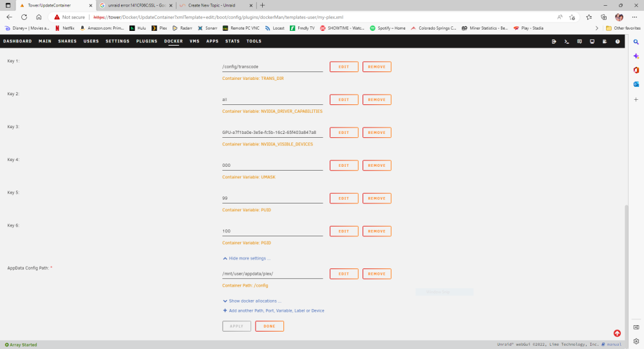This screenshot has width=644, height=349.
Task: Edit the UMASK variable
Action: click(x=344, y=165)
